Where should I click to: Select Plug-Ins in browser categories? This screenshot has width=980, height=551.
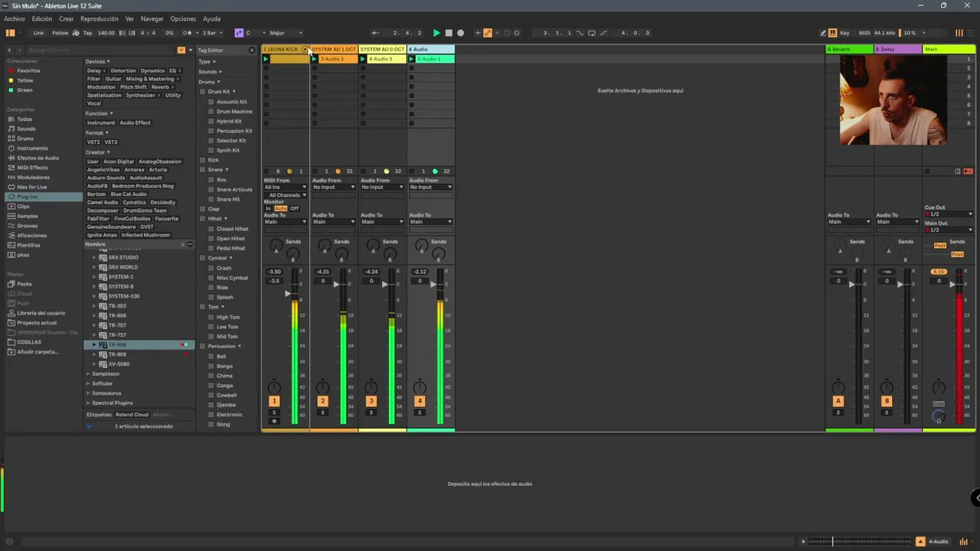click(x=44, y=197)
